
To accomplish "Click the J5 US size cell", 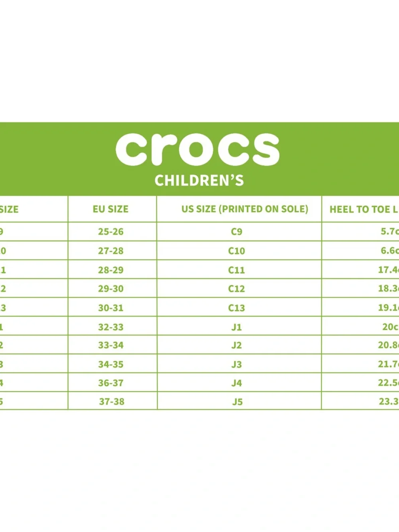I will 237,401.
